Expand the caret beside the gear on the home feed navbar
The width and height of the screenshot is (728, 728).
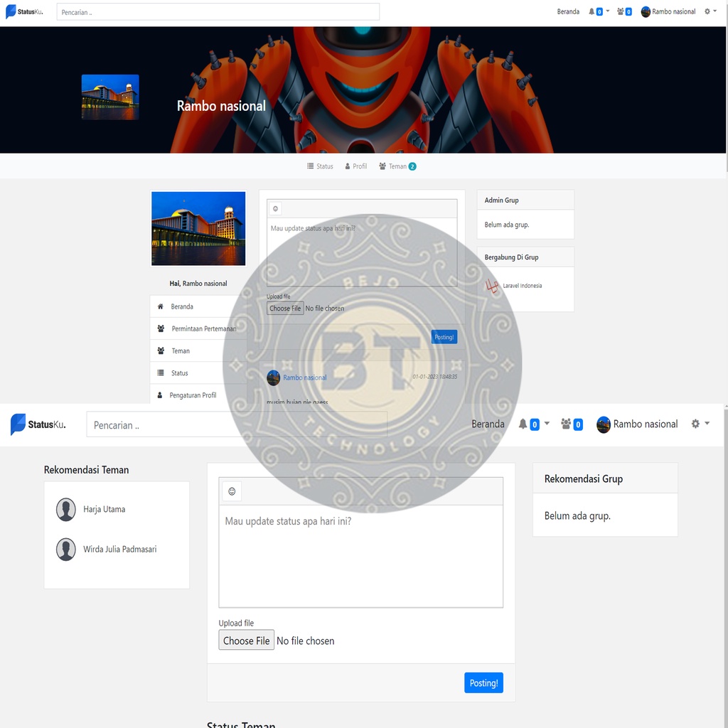pos(707,424)
